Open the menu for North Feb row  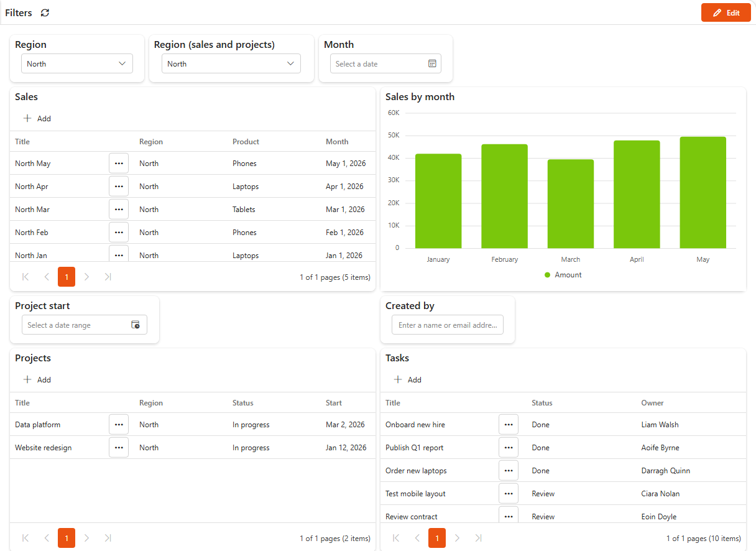[119, 233]
